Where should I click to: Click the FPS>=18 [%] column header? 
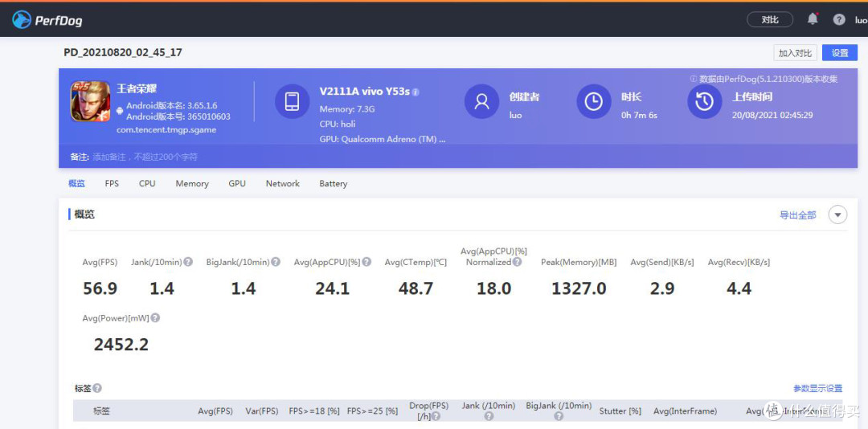(x=314, y=411)
